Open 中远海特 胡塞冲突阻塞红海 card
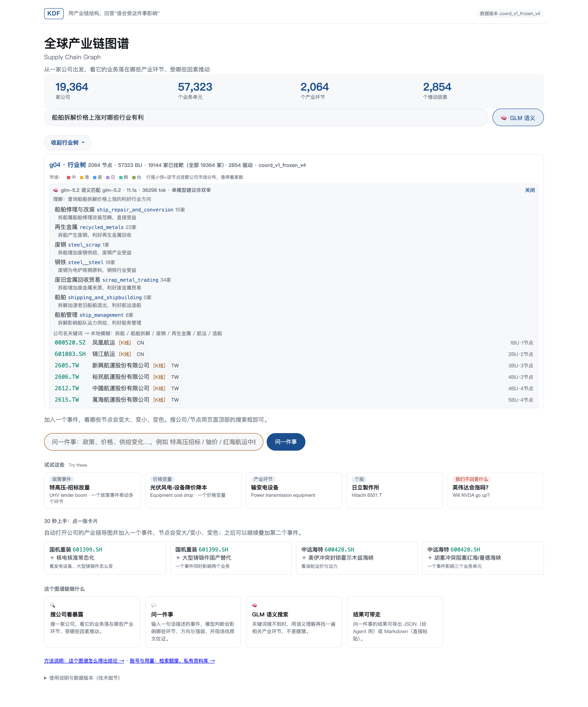The height and width of the screenshot is (707, 588). (483, 558)
